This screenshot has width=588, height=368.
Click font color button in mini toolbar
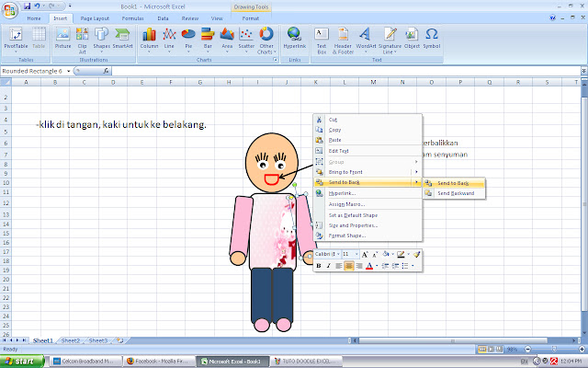pos(369,266)
